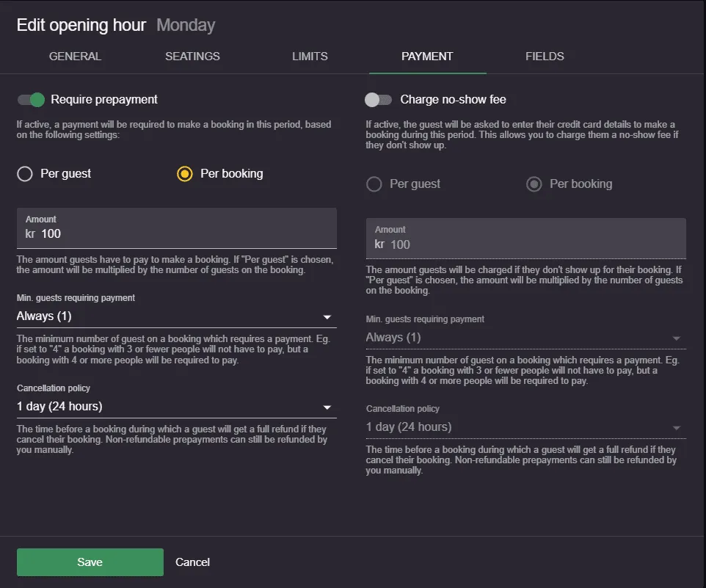The width and height of the screenshot is (706, 588).
Task: Open prepayment Cancellation policy dropdown
Action: click(176, 407)
